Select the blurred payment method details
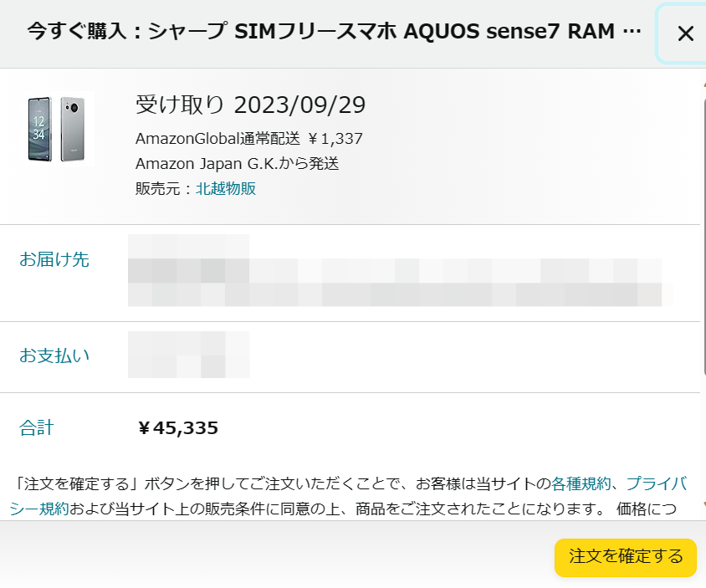Image resolution: width=706 pixels, height=588 pixels. click(x=189, y=355)
